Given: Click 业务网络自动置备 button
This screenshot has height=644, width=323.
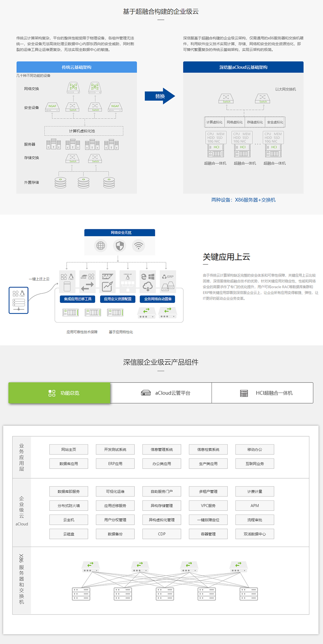Looking at the screenshot, I should (x=158, y=299).
